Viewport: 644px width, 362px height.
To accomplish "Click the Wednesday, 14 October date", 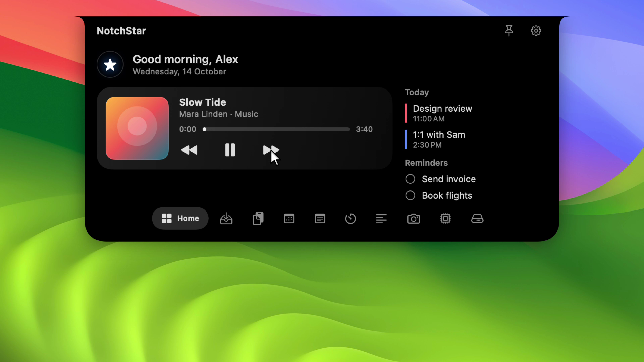I will click(x=179, y=72).
